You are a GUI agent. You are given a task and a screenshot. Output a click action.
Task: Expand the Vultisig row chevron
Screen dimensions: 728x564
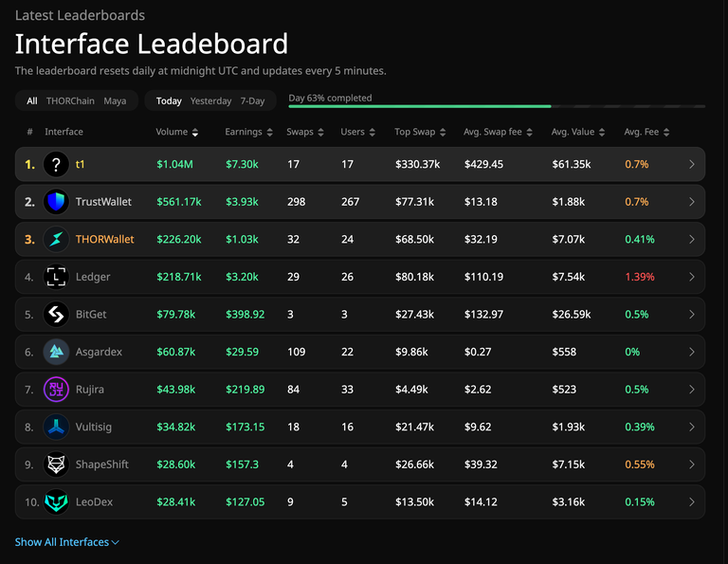(692, 428)
